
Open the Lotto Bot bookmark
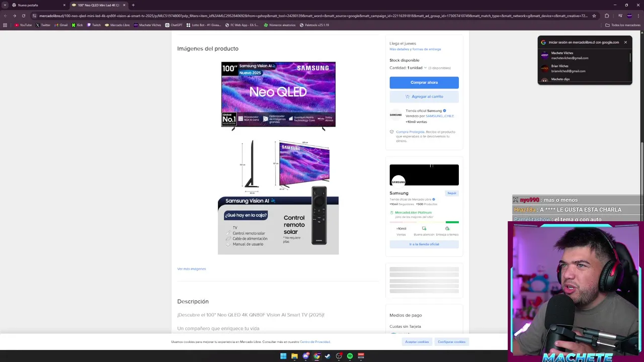(204, 25)
